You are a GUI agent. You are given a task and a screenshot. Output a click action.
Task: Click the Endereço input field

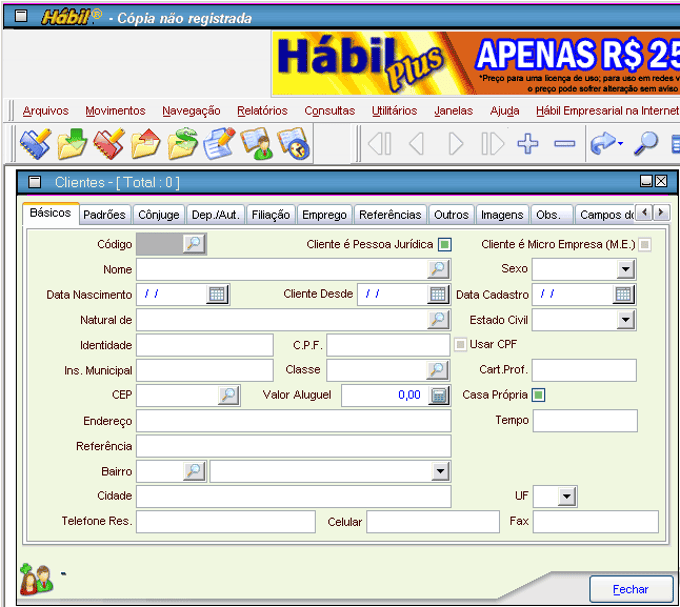294,421
